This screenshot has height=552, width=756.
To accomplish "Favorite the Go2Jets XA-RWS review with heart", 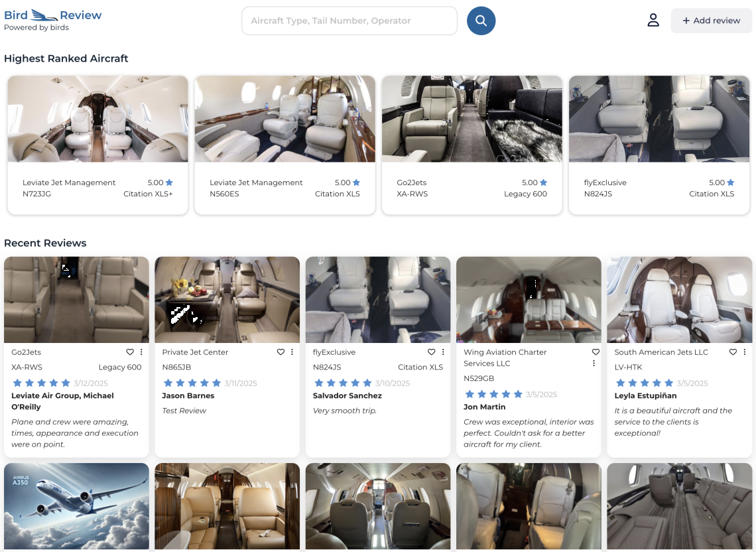I will [130, 352].
